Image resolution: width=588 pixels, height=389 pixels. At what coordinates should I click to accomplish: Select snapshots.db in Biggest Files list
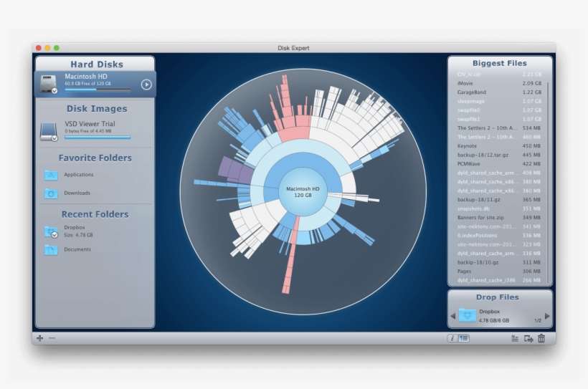pos(499,208)
